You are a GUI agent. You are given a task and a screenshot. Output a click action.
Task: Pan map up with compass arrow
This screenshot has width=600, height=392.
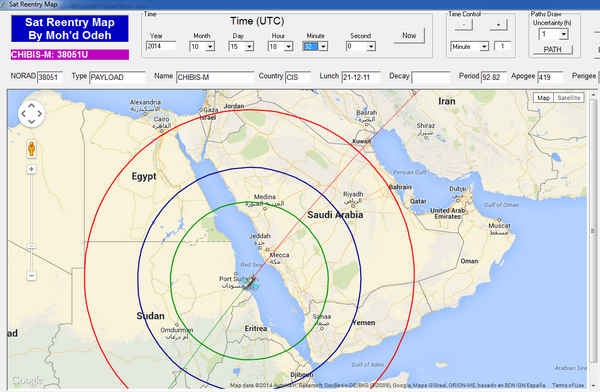(31, 105)
